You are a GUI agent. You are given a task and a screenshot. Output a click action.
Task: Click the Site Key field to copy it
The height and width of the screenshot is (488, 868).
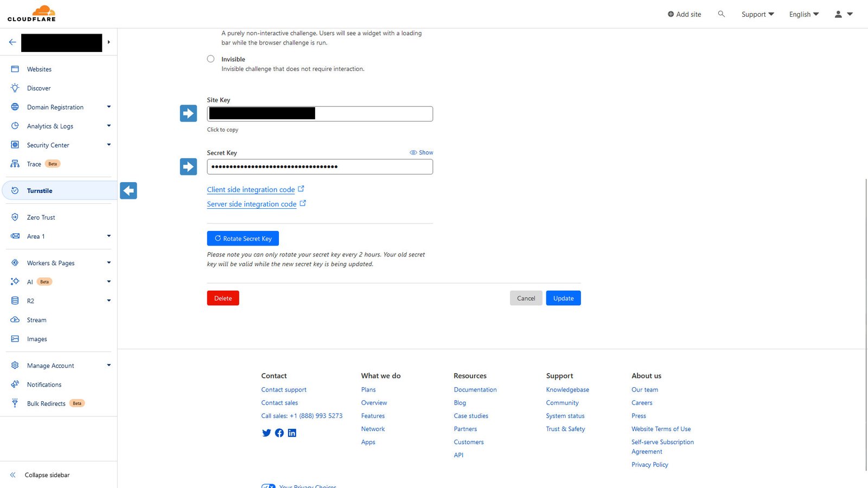click(x=320, y=113)
